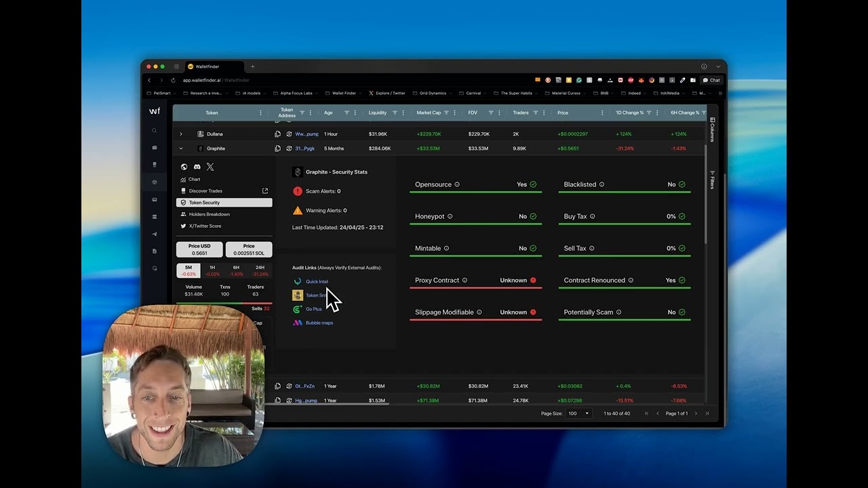This screenshot has width=868, height=488.
Task: Select Holders Breakdown in the token panel
Action: tap(209, 214)
